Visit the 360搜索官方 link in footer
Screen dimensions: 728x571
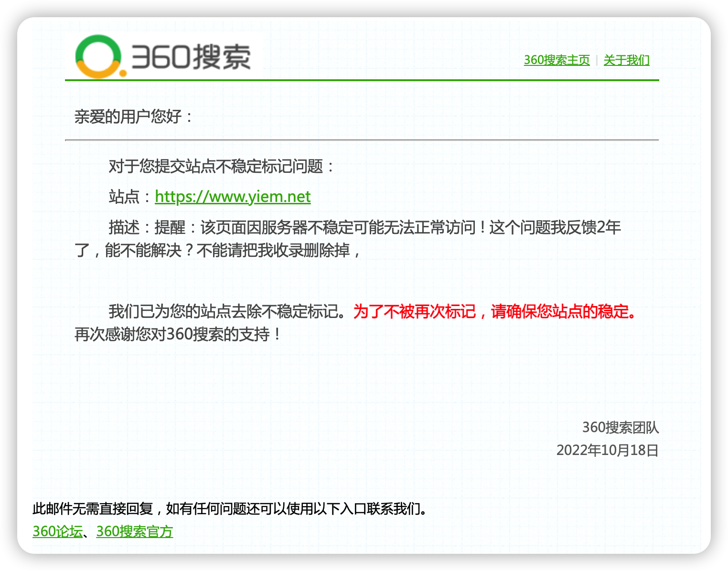coord(134,531)
